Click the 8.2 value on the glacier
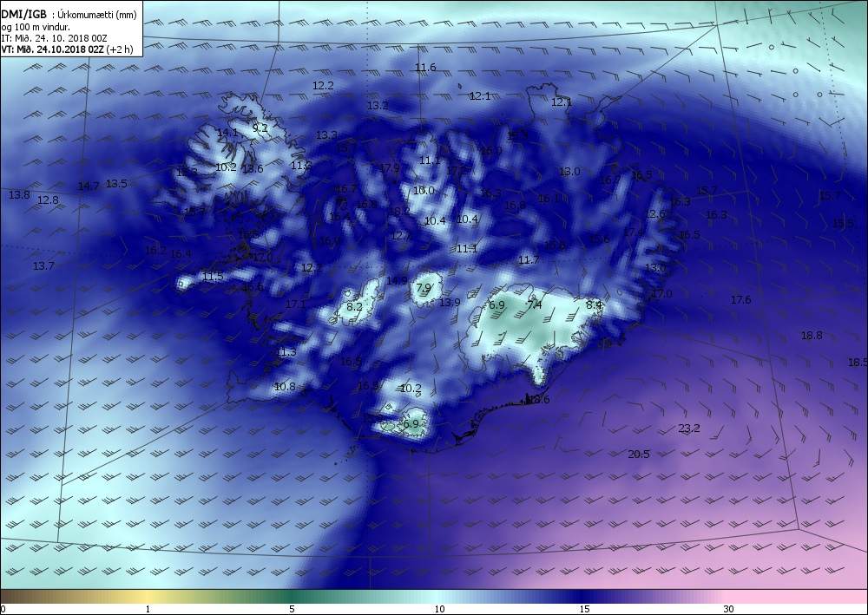This screenshot has height=615, width=868. [354, 306]
